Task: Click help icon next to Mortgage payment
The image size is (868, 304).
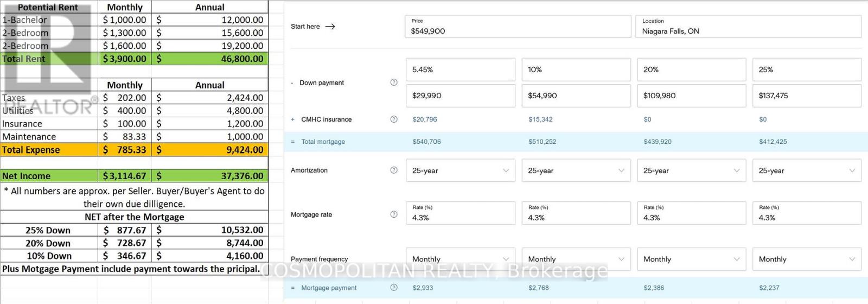Action: click(x=394, y=288)
